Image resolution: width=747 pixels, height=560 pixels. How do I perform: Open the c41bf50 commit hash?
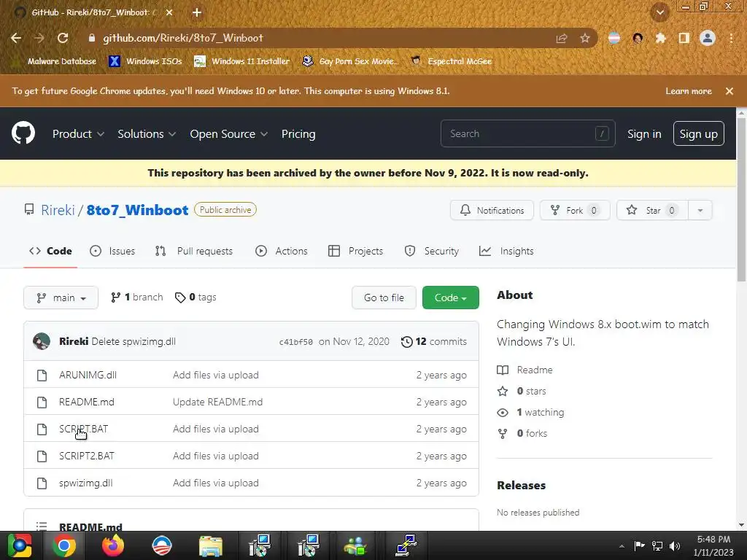(296, 342)
